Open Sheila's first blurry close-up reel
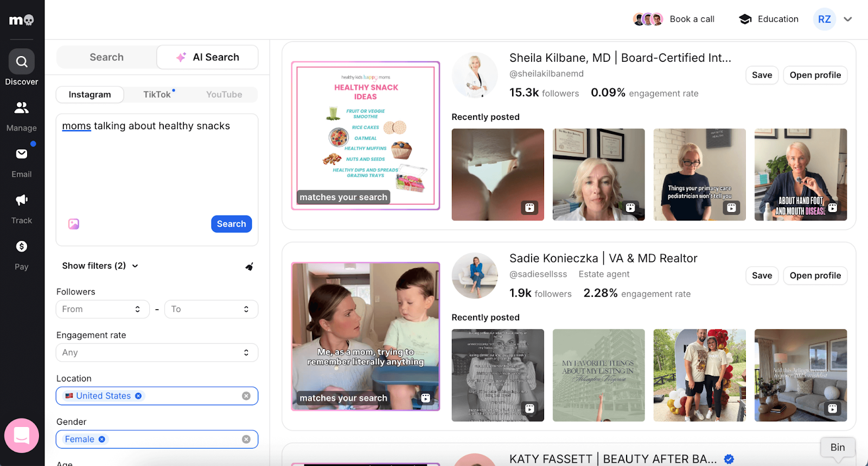Screen dimensions: 868x466 [x=498, y=175]
